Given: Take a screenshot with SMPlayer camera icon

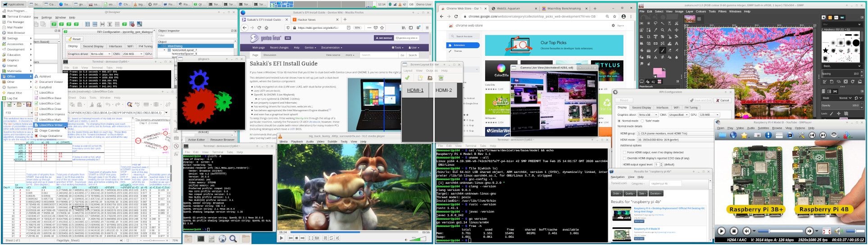Looking at the screenshot, I should point(757,135).
